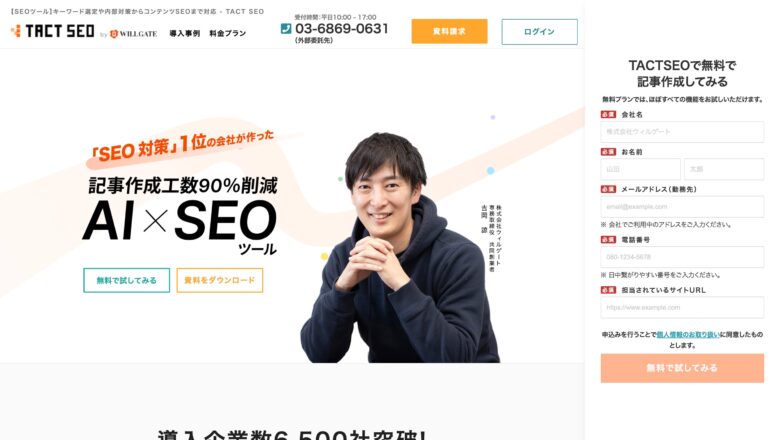
Task: Click the AI × SEO hero headline
Action: pos(180,220)
